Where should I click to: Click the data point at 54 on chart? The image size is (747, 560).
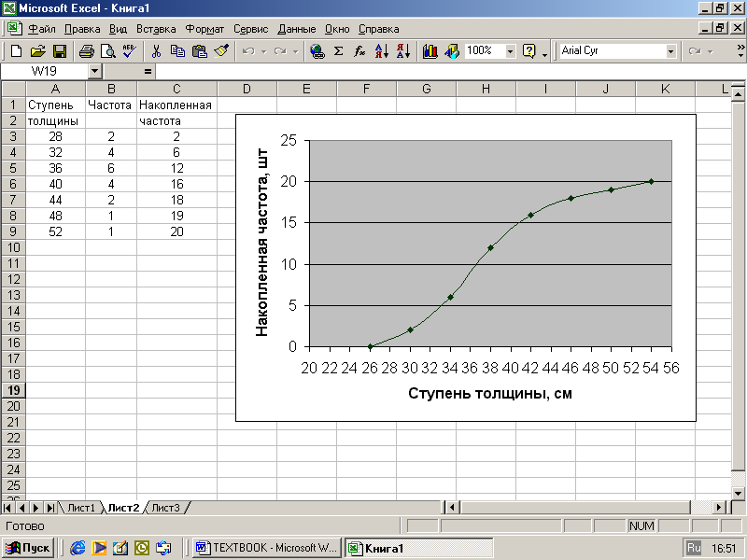(651, 181)
